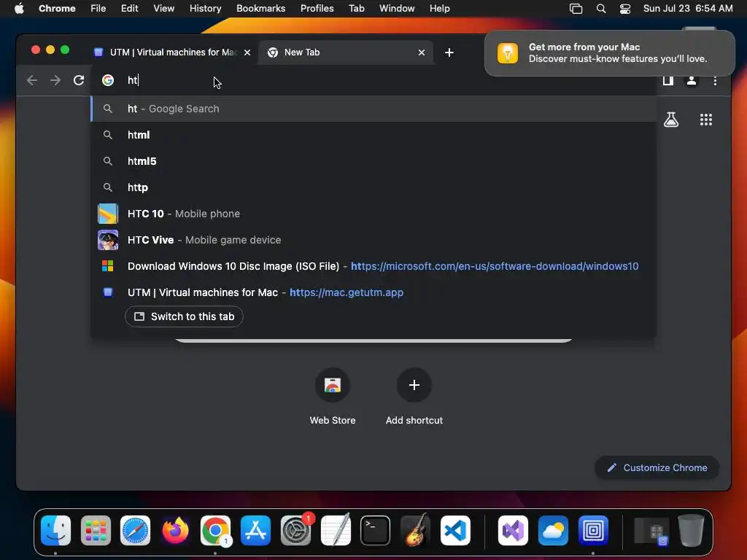Screen dimensions: 747x560
Task: Open the Chrome menu in menu bar
Action: pyautogui.click(x=57, y=8)
